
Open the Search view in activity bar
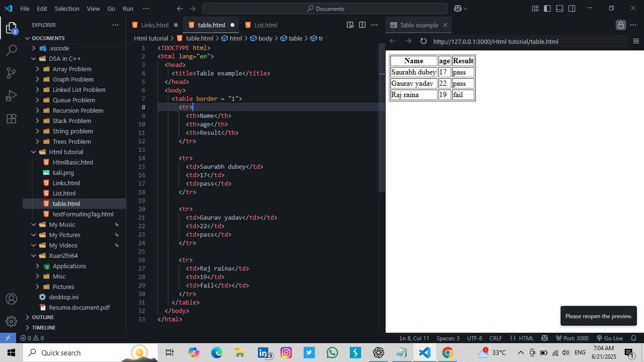[x=11, y=50]
